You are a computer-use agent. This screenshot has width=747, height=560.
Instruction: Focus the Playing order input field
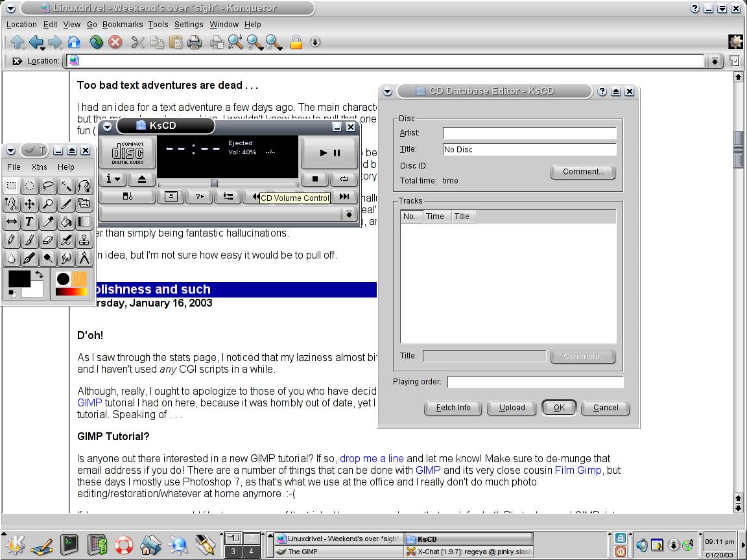(x=535, y=382)
